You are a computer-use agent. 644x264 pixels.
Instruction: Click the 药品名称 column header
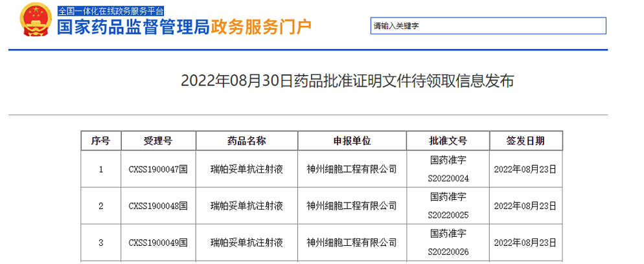tap(246, 141)
